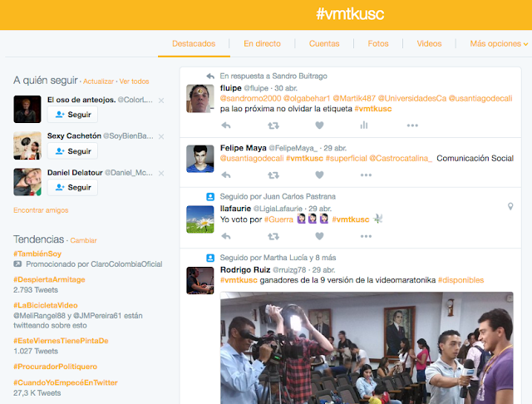
Task: Open Encontrar amigos link
Action: [41, 210]
